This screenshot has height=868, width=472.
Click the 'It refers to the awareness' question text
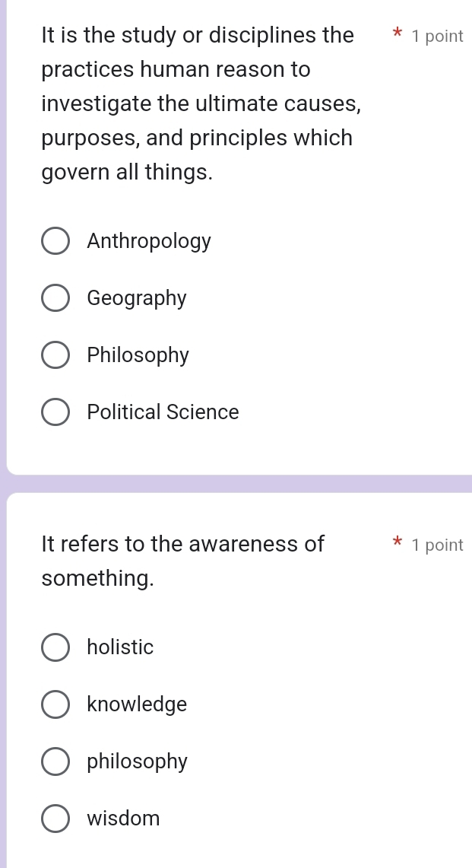(182, 544)
